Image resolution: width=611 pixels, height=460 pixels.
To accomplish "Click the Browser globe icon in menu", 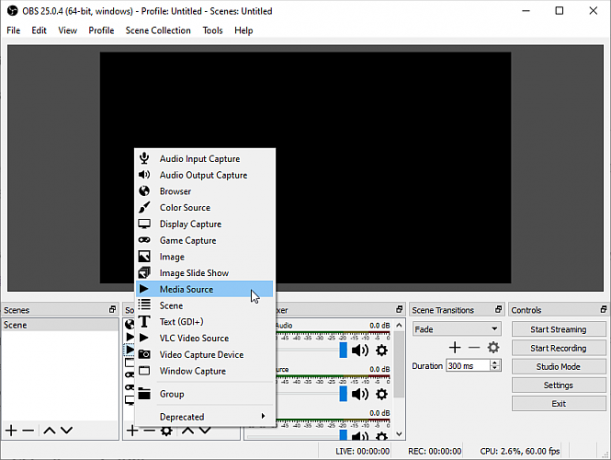I will (144, 191).
